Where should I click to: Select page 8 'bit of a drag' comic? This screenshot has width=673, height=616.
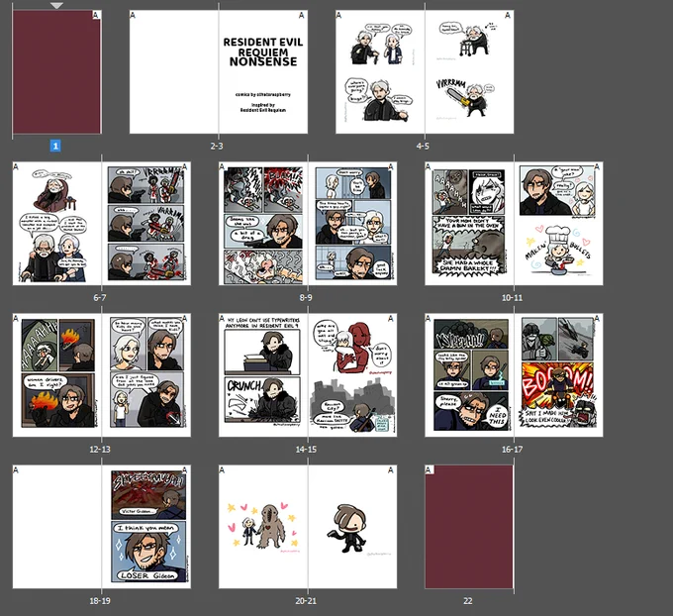(263, 224)
